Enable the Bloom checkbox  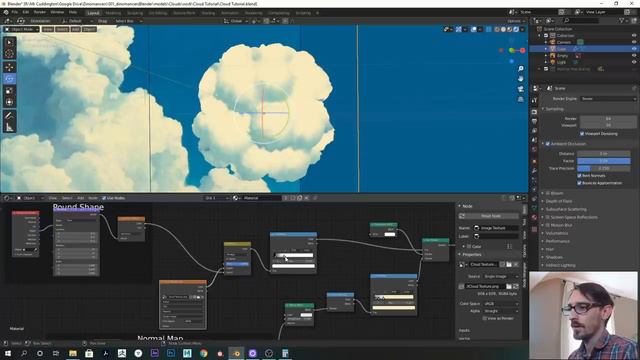[x=548, y=193]
